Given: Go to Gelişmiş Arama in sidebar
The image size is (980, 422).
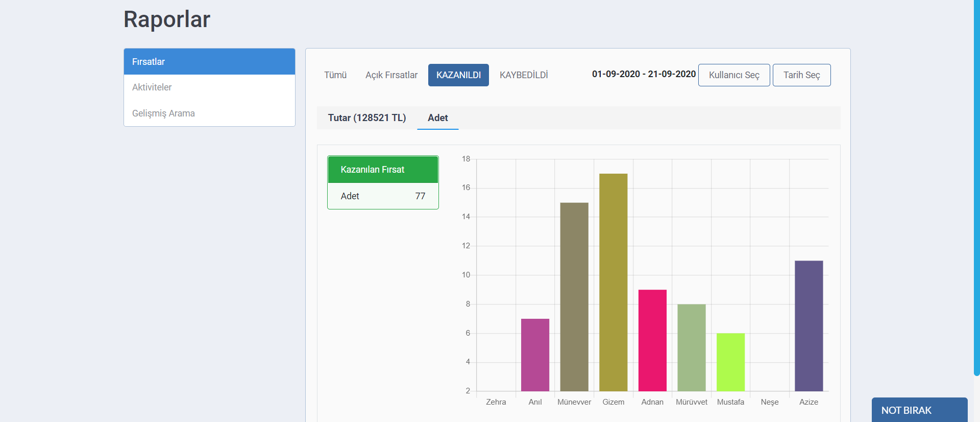Looking at the screenshot, I should click(209, 113).
